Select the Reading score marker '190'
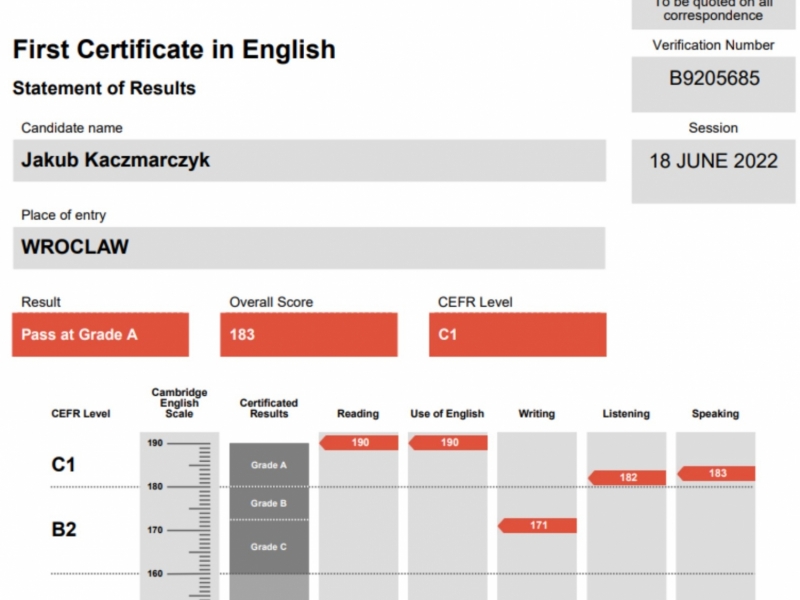This screenshot has height=600, width=800. coord(359,442)
